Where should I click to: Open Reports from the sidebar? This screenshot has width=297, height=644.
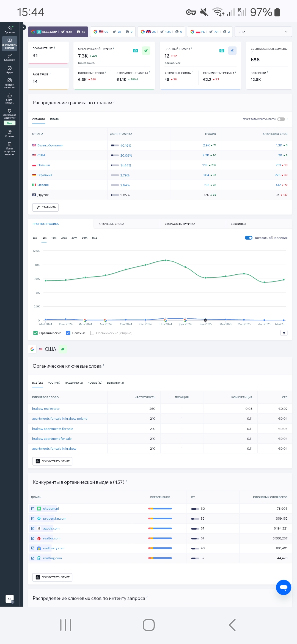9,133
